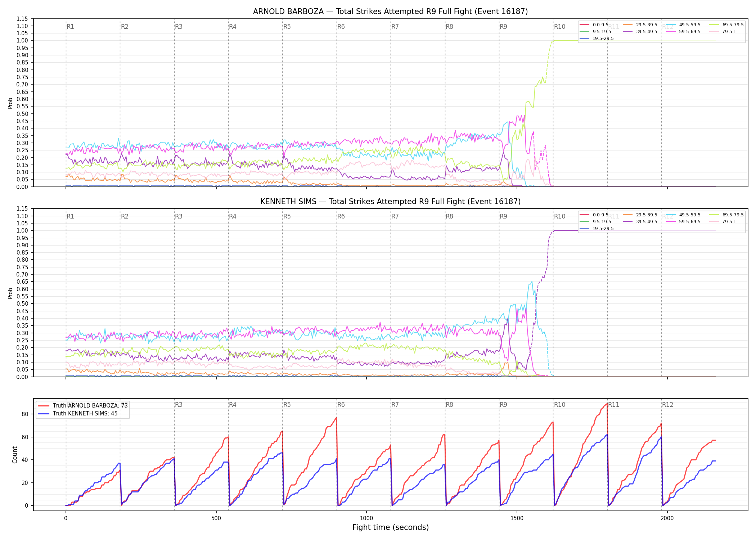The image size is (756, 540).
Task: Click the Count y-axis label
Action: 15,455
